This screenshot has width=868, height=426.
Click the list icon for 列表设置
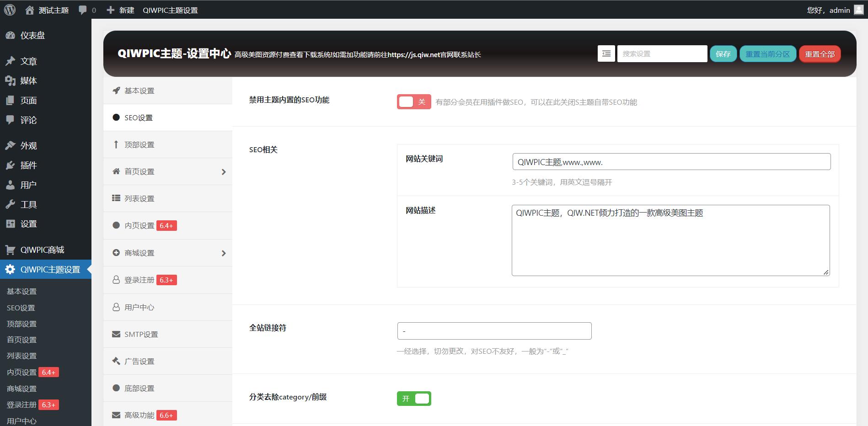116,198
